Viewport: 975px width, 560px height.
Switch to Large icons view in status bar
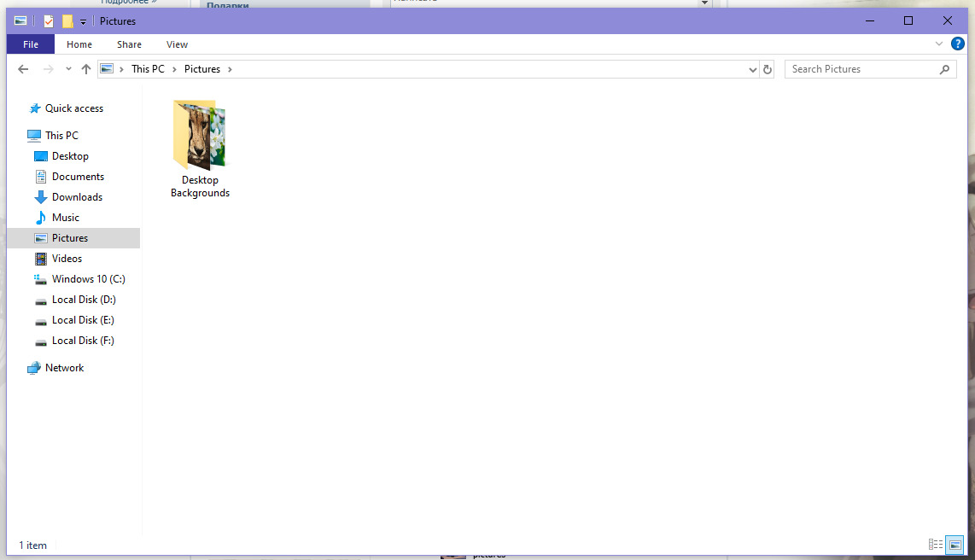(x=955, y=545)
